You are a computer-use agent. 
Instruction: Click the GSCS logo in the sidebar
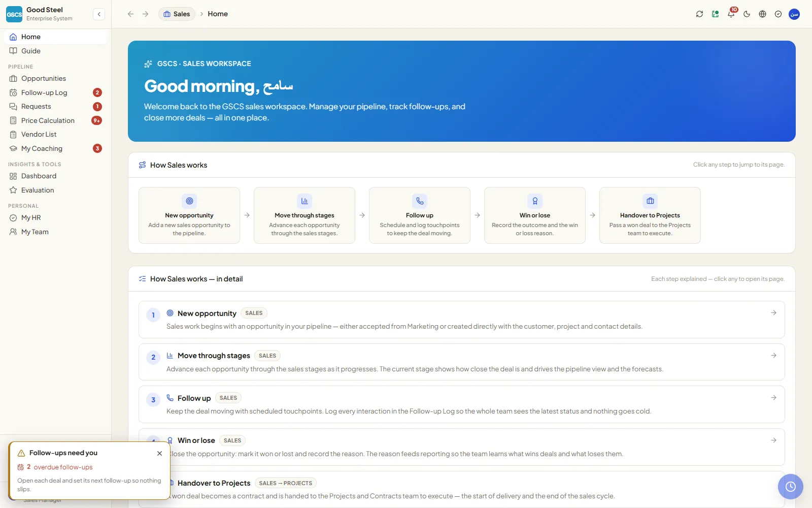click(14, 14)
